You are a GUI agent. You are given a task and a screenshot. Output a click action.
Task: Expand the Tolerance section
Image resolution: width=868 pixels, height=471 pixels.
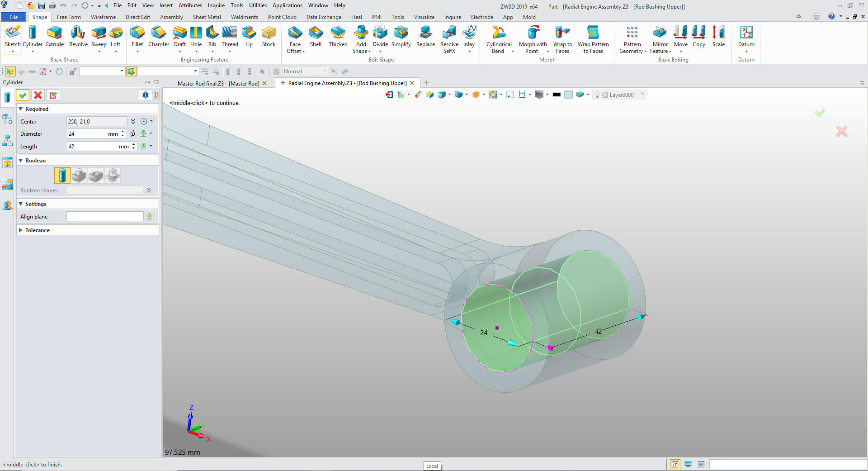coord(21,230)
